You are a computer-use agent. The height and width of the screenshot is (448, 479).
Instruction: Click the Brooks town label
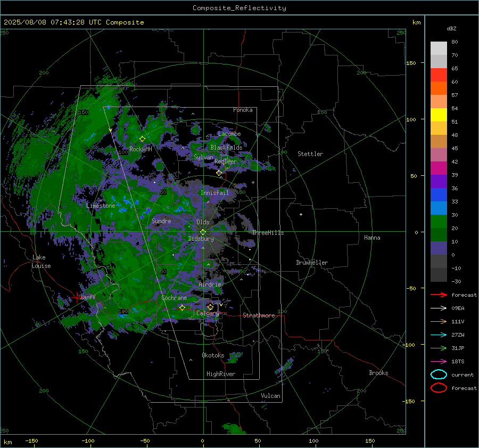tap(378, 373)
